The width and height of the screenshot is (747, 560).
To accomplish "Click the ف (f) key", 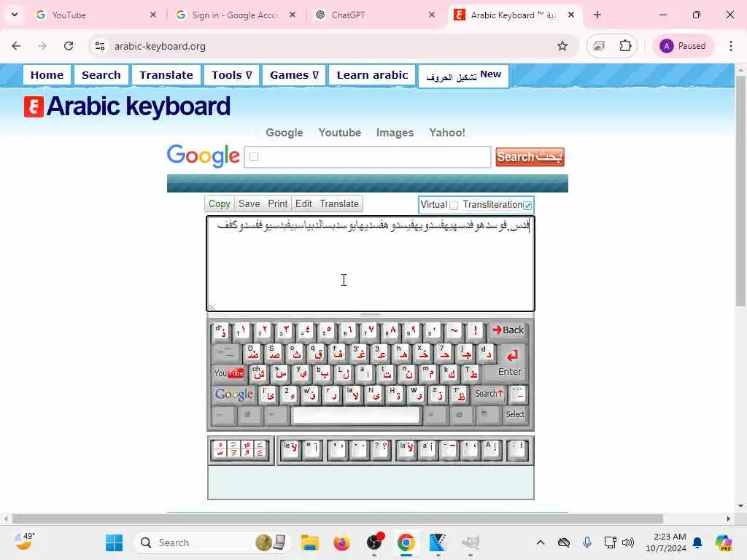I will [x=338, y=353].
